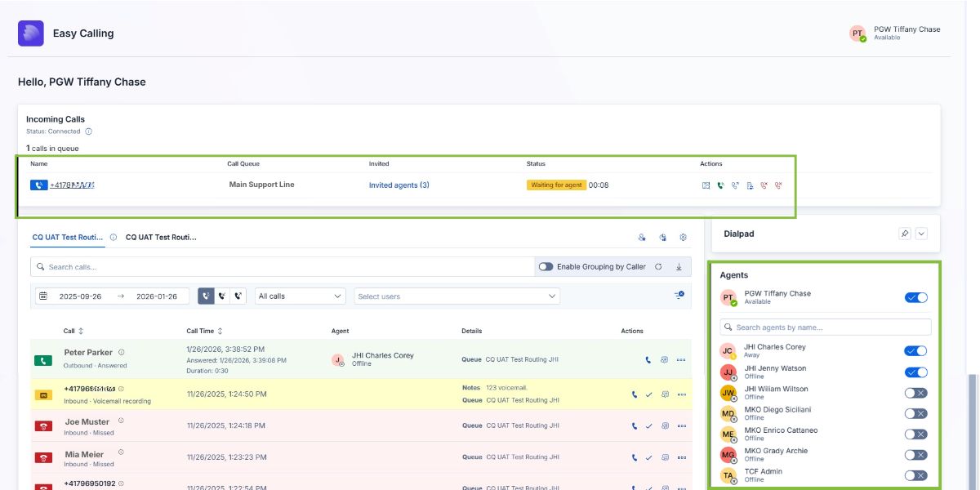This screenshot has height=490, width=980.
Task: Select the all call directions filter button
Action: (207, 296)
